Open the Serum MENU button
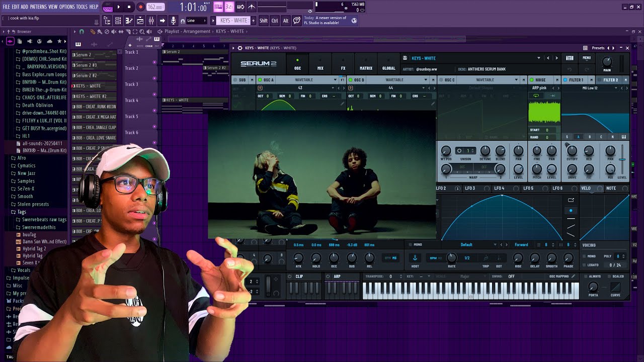This screenshot has width=644, height=362. [587, 58]
